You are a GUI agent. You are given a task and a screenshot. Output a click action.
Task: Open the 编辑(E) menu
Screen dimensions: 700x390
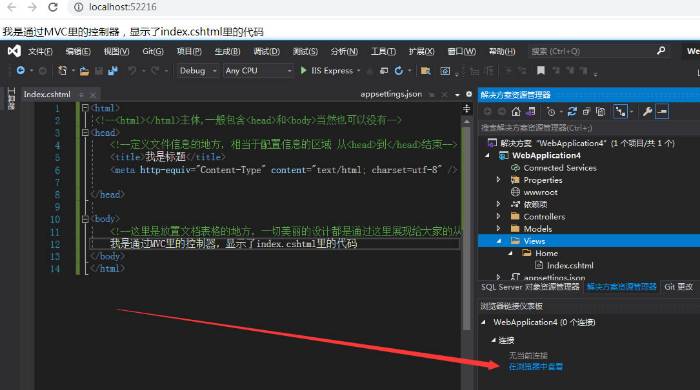click(x=78, y=51)
